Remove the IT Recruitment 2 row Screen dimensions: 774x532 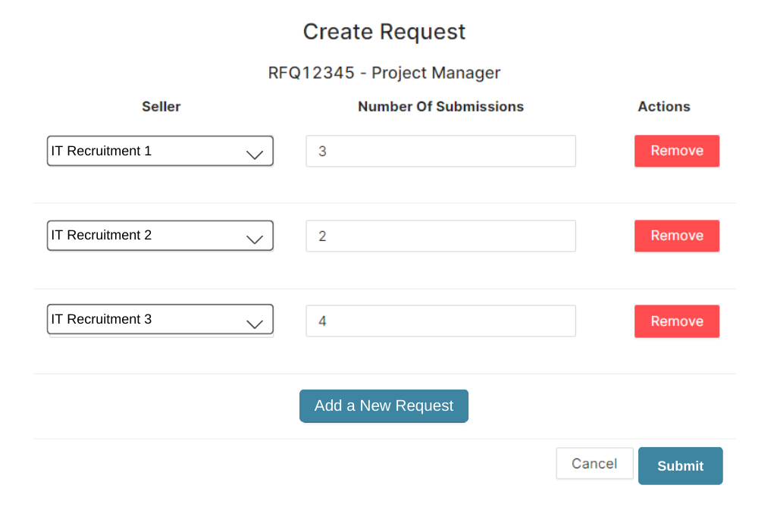(677, 236)
